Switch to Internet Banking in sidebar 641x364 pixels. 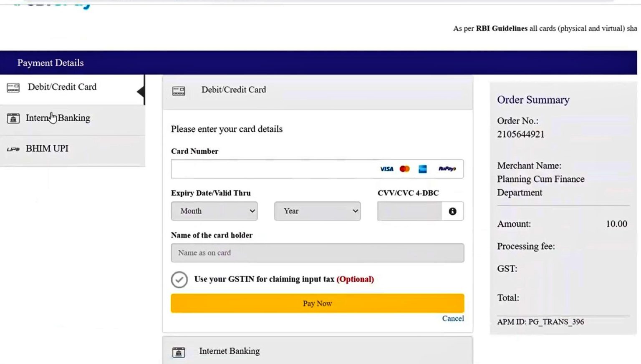[58, 118]
